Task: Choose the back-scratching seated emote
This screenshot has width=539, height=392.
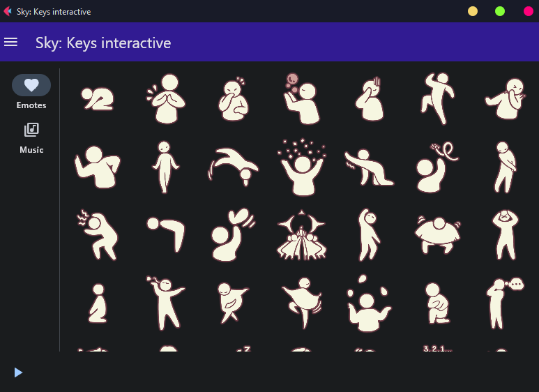Action: point(98,167)
